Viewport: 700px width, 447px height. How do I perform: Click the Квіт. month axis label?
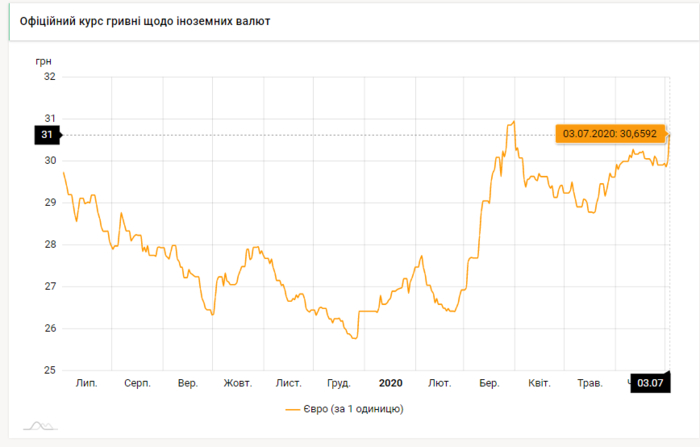539,383
